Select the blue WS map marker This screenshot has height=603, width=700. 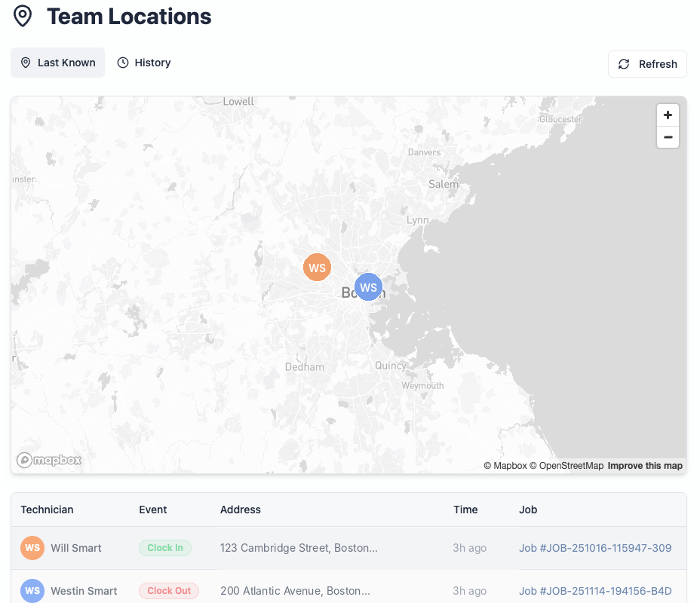click(368, 287)
